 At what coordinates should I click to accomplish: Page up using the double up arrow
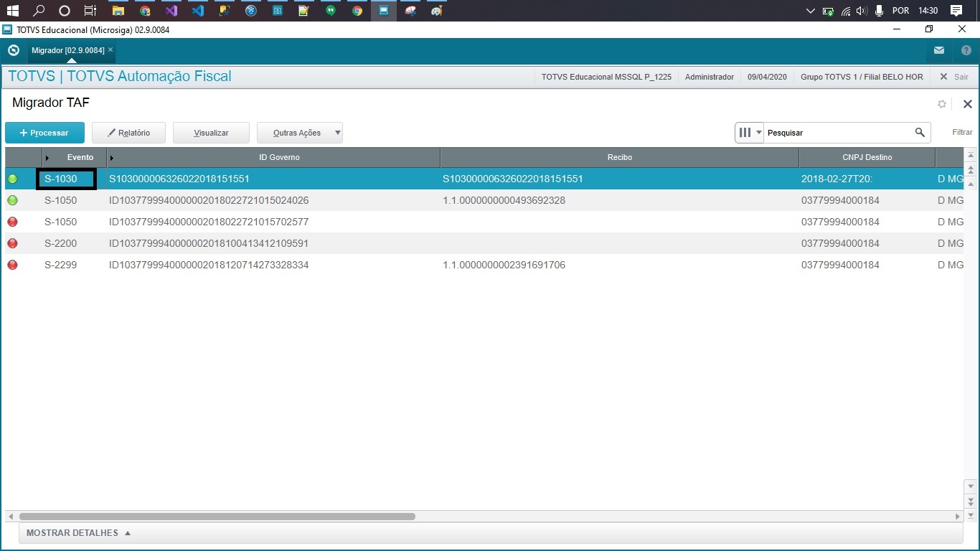[971, 170]
